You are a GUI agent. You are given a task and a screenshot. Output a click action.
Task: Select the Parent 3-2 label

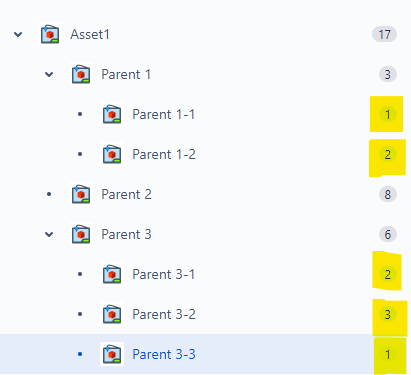[x=164, y=314]
